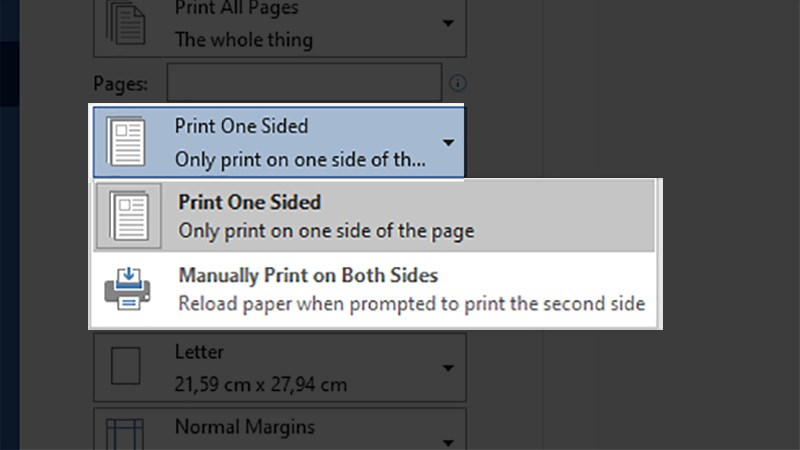This screenshot has width=800, height=450.
Task: Expand the Normal Margins dropdown arrow
Action: 448,438
